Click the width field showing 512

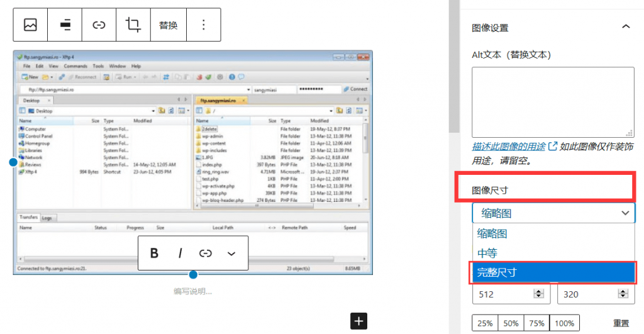[503, 294]
